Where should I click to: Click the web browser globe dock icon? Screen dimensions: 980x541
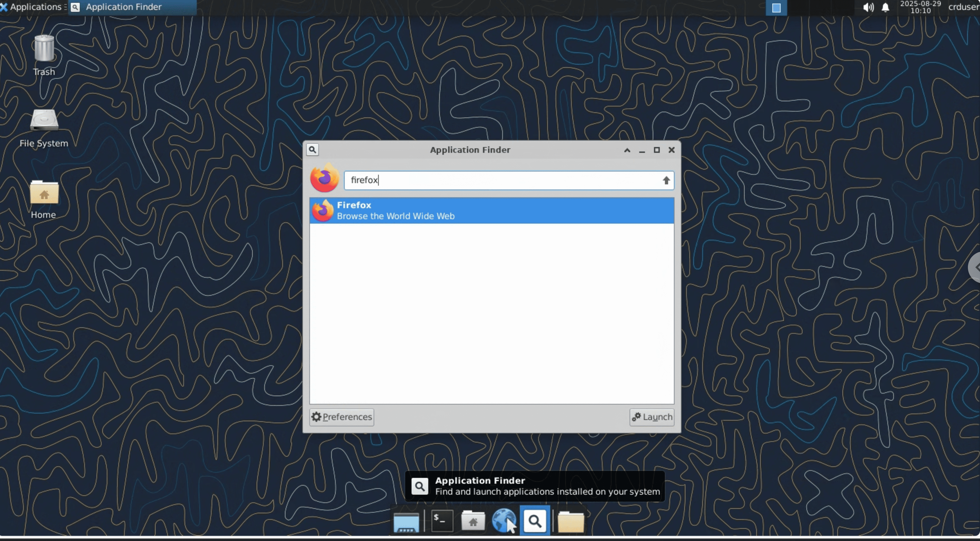(503, 521)
